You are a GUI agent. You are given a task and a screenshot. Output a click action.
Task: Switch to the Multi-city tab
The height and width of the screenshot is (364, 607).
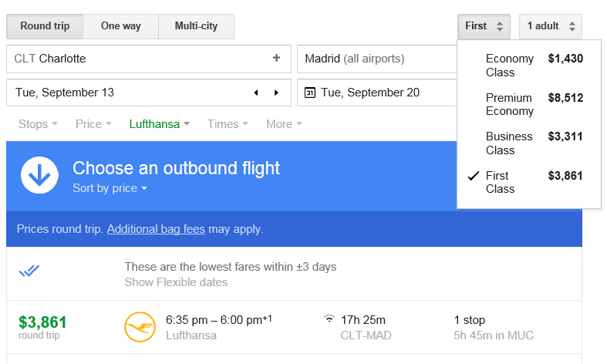[x=196, y=26]
